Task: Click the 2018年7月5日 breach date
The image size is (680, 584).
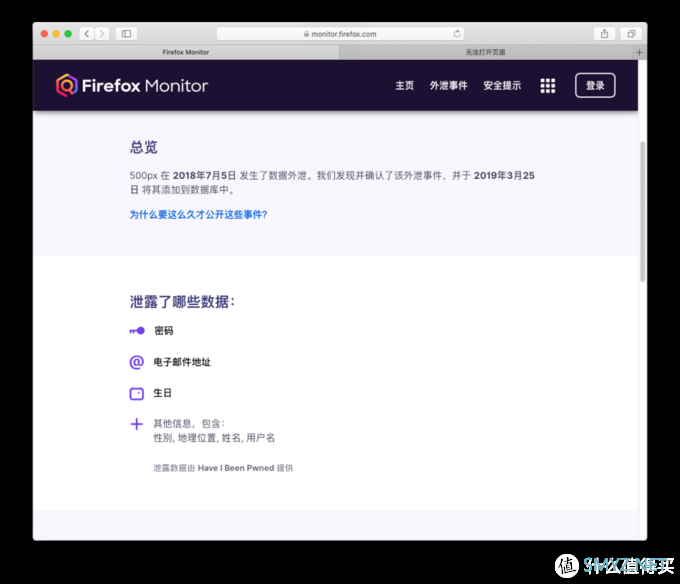Action: click(x=204, y=176)
